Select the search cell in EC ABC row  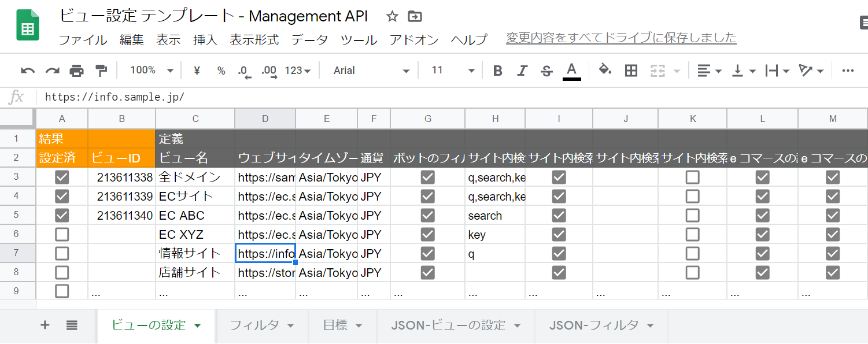495,216
